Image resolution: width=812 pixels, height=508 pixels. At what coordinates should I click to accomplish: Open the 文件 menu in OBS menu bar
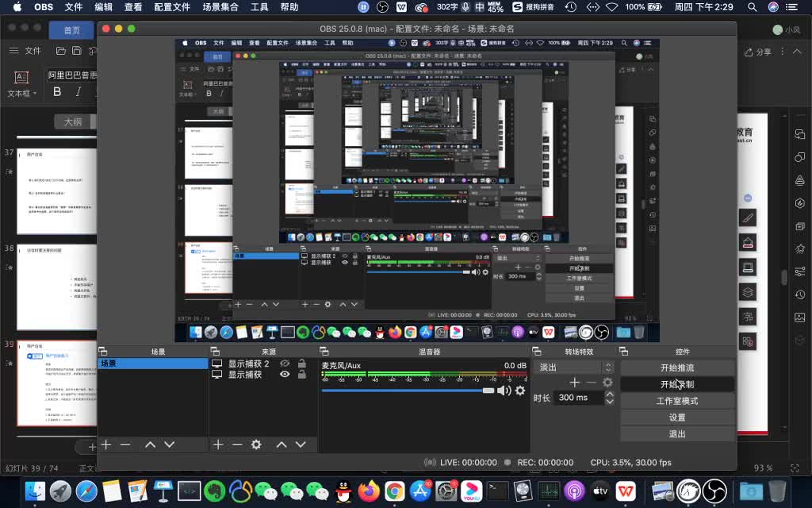pyautogui.click(x=74, y=6)
